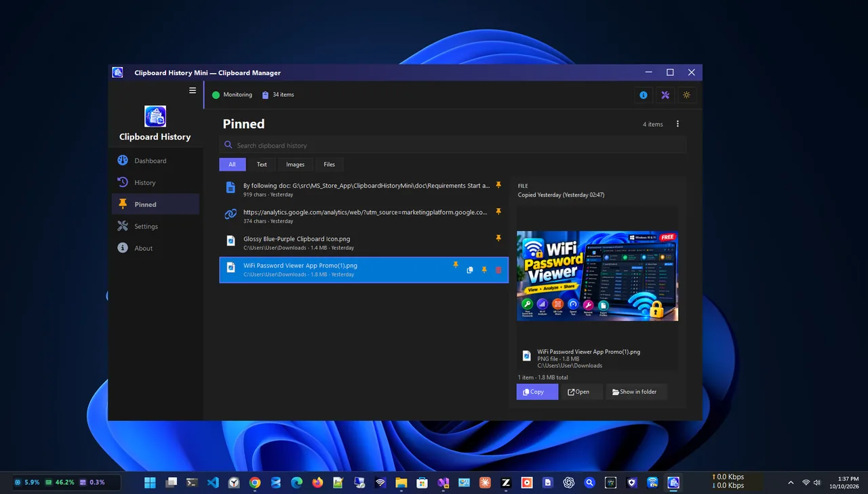Screen dimensions: 868x494
Task: Open the tools icon in the top toolbar
Action: point(665,95)
